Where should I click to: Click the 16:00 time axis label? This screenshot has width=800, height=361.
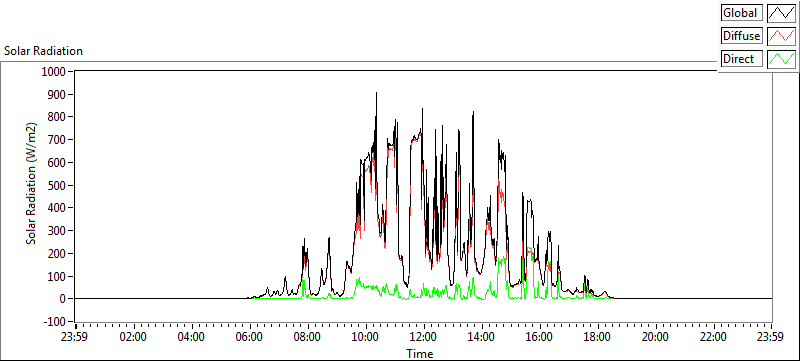click(x=539, y=337)
